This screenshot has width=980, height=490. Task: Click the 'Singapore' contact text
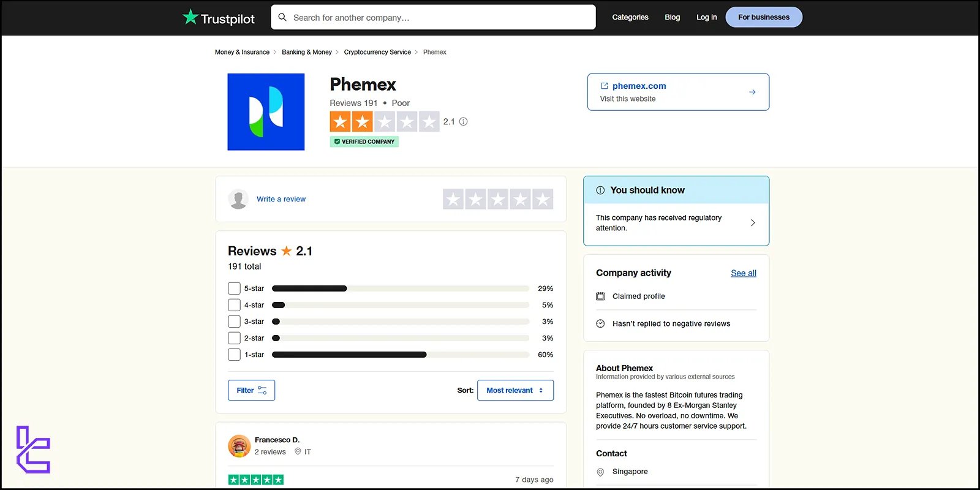(630, 472)
